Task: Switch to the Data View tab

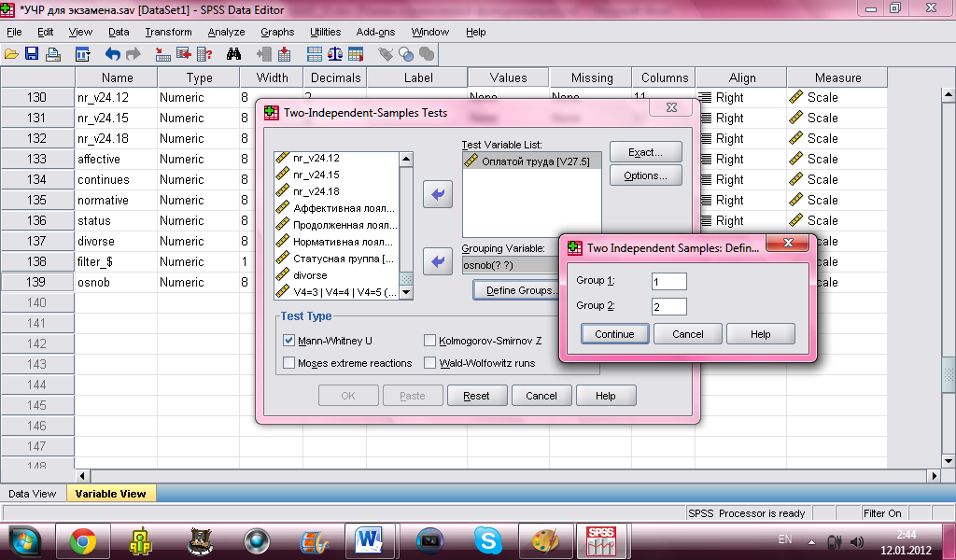Action: (33, 494)
